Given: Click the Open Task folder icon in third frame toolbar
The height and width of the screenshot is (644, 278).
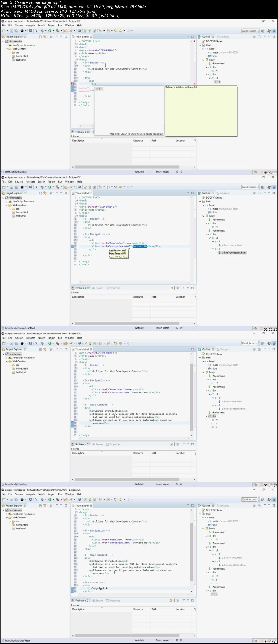Looking at the screenshot, I should [x=66, y=343].
